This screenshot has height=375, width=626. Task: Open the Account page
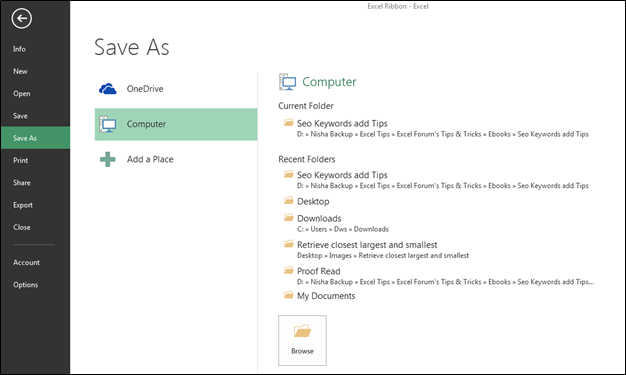coord(35,262)
